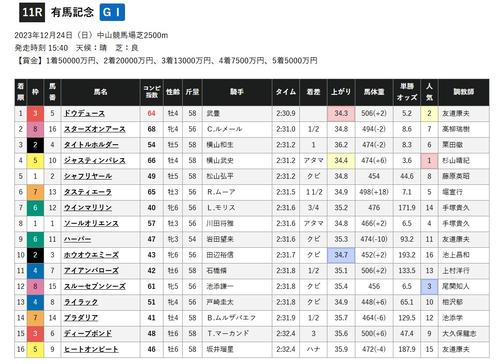Click the 騎手 column header
500x364 pixels.
click(x=237, y=92)
